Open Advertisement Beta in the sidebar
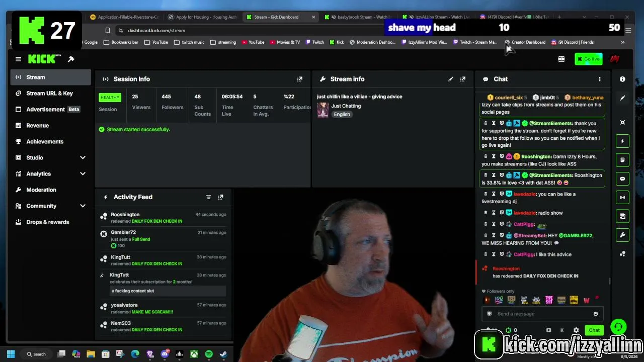Viewport: 644px width, 362px height. point(50,109)
